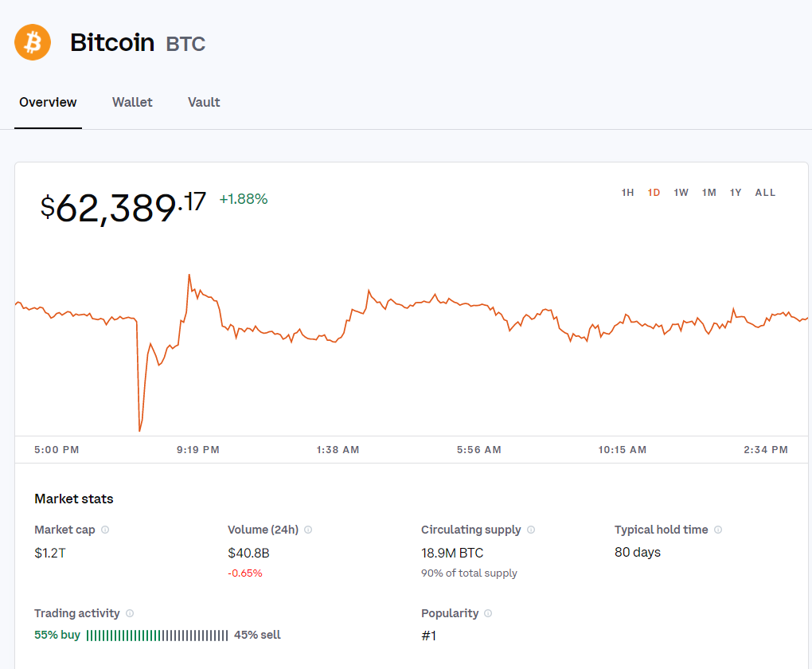
Task: Click the orange Bitcoin logo icon
Action: [33, 42]
